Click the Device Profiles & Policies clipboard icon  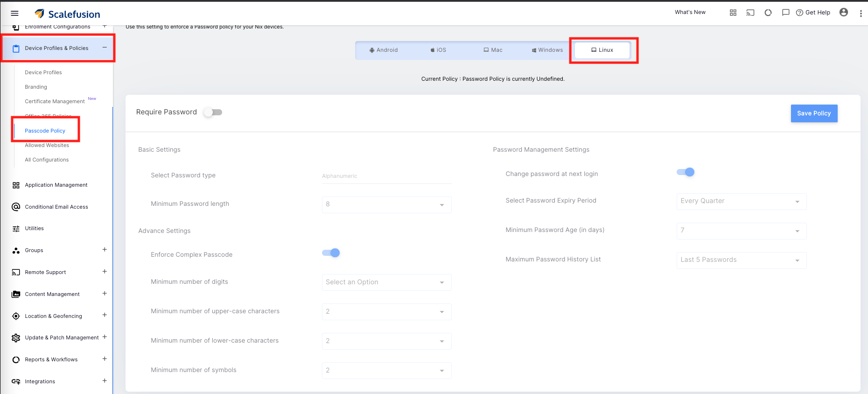coord(16,49)
